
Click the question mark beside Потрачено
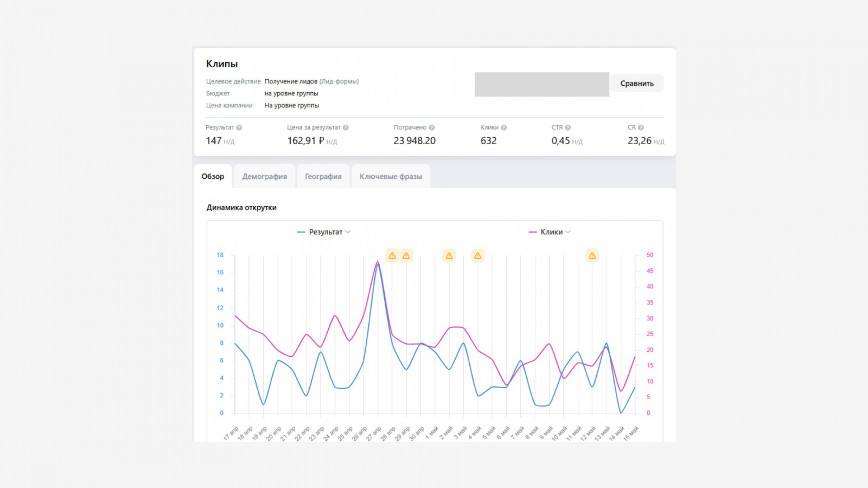(432, 127)
